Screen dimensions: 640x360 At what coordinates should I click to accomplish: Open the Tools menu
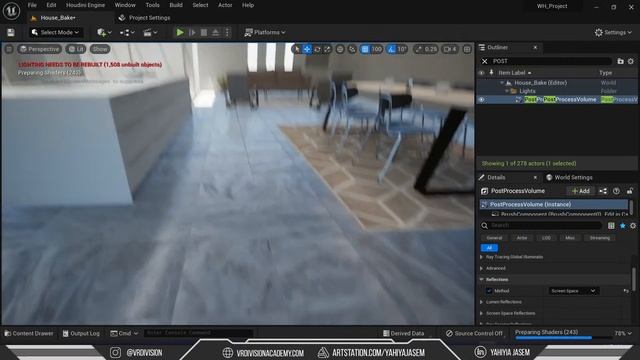pos(153,5)
